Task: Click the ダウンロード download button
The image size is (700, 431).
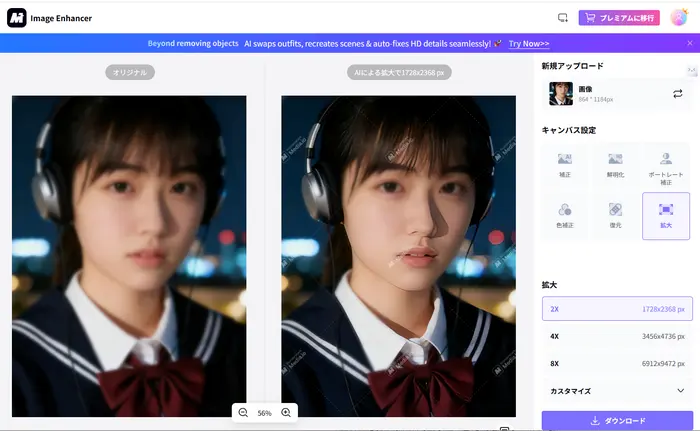Action: 617,420
